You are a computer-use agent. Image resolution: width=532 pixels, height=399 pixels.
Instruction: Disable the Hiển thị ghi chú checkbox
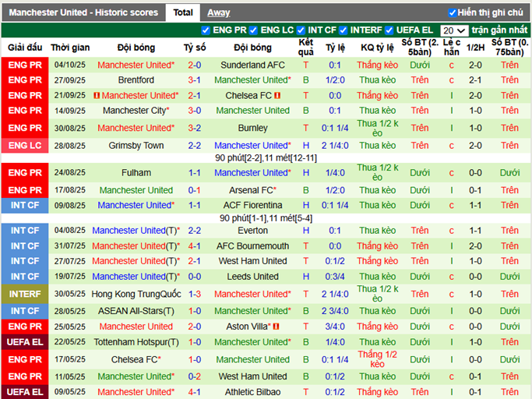pos(453,12)
